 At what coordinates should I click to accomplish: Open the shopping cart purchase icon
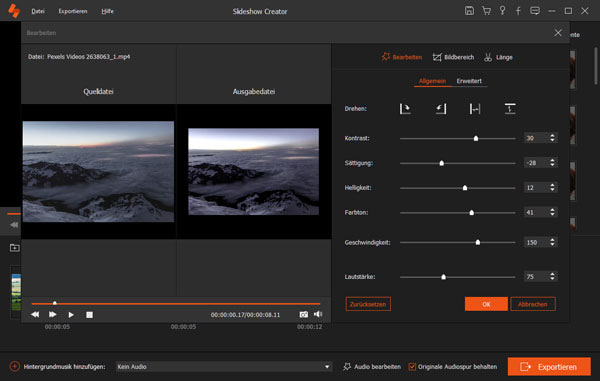(486, 11)
